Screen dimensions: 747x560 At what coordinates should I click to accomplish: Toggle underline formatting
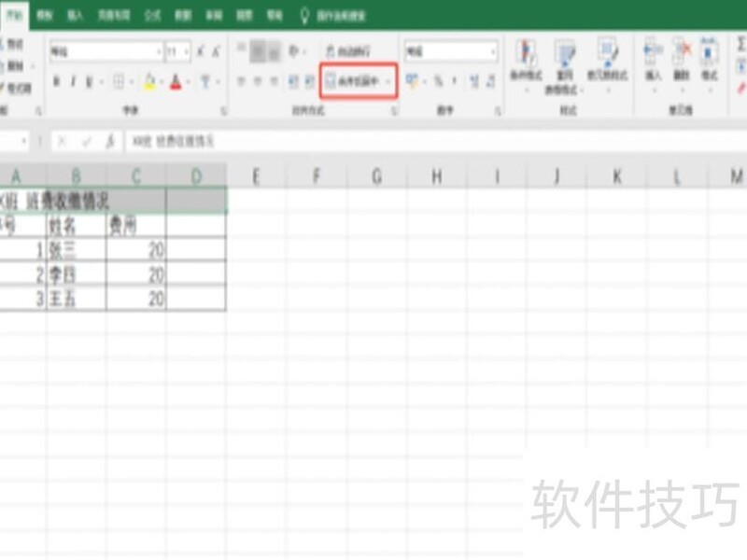89,79
